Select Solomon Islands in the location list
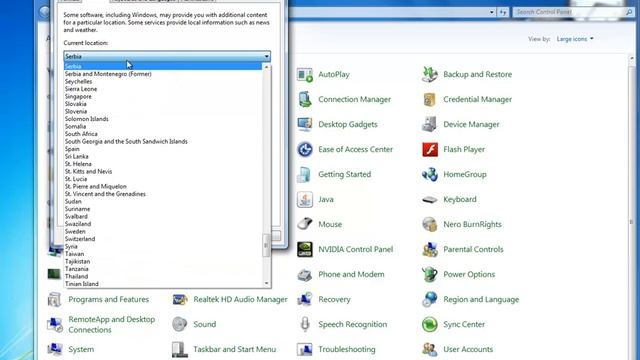640x360 pixels. [x=163, y=119]
